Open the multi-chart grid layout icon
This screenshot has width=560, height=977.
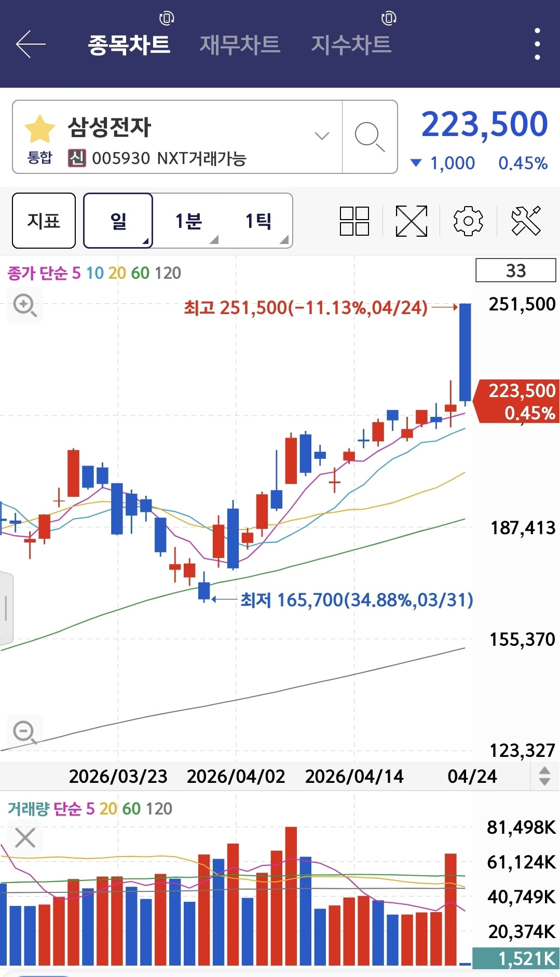354,221
